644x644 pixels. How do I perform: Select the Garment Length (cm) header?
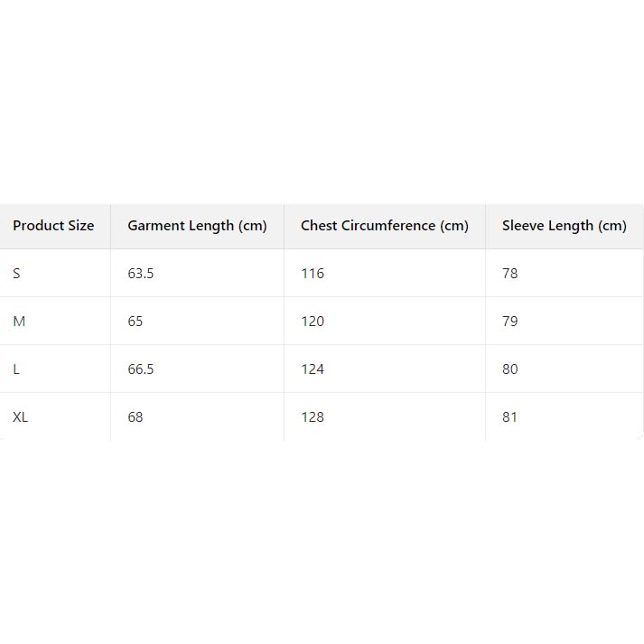[197, 226]
